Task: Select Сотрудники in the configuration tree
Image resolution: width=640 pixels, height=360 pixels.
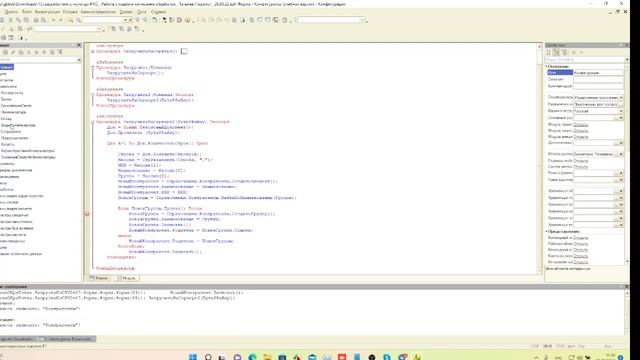Action: coord(11,132)
